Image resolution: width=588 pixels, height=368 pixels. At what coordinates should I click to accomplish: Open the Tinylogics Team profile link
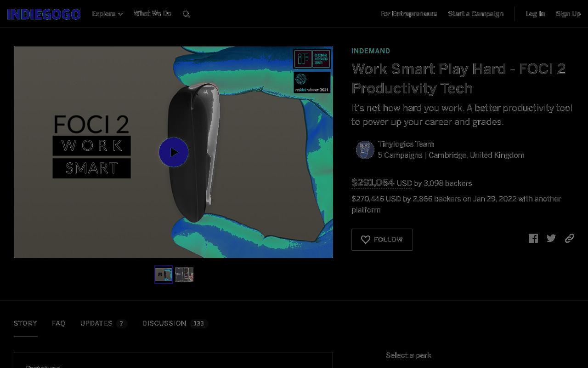pyautogui.click(x=406, y=144)
